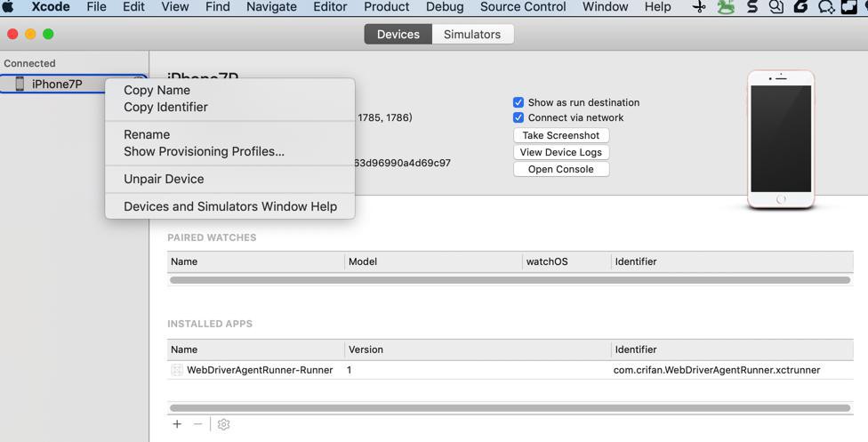This screenshot has height=442, width=868.
Task: Click the plus icon to add app
Action: coord(177,423)
